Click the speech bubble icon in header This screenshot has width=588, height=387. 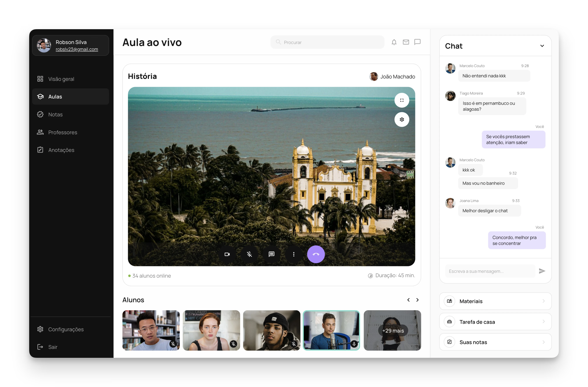point(417,42)
